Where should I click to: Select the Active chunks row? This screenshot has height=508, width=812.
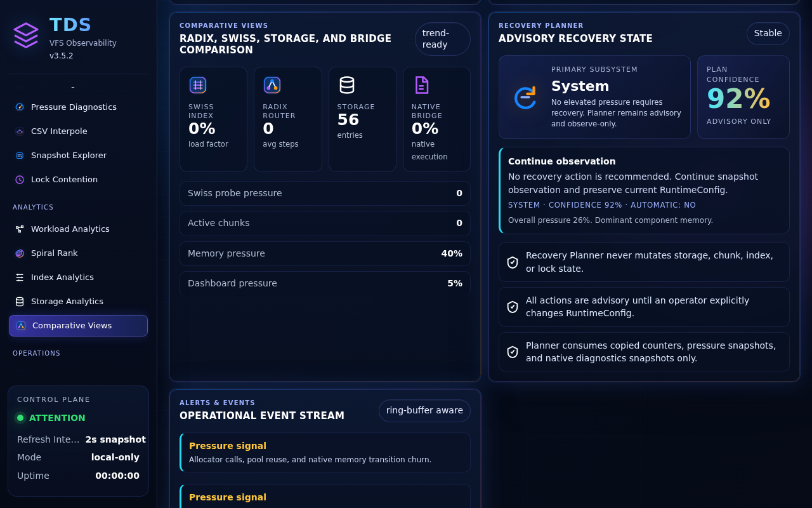point(325,224)
